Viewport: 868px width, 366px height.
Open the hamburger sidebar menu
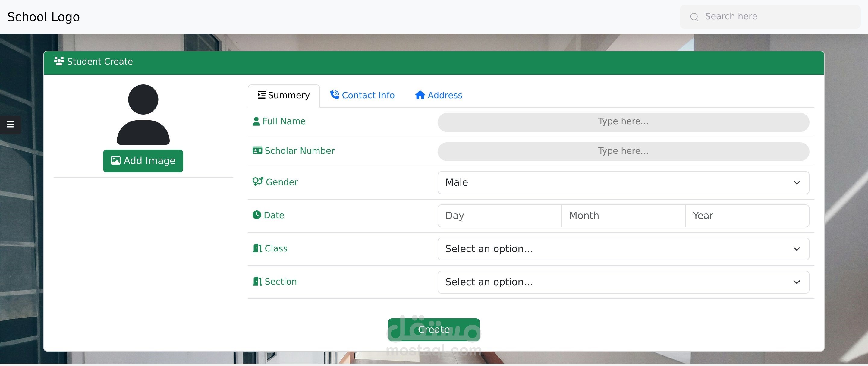[10, 124]
